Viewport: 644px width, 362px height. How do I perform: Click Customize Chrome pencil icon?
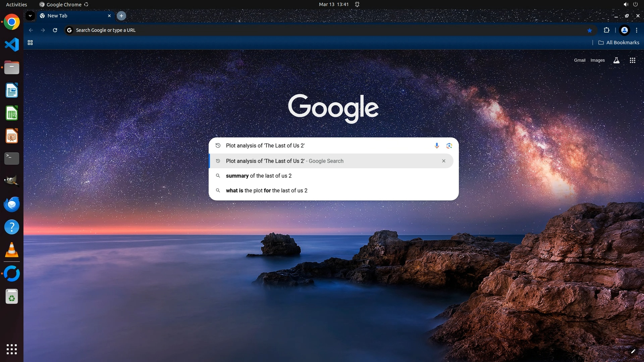point(633,351)
